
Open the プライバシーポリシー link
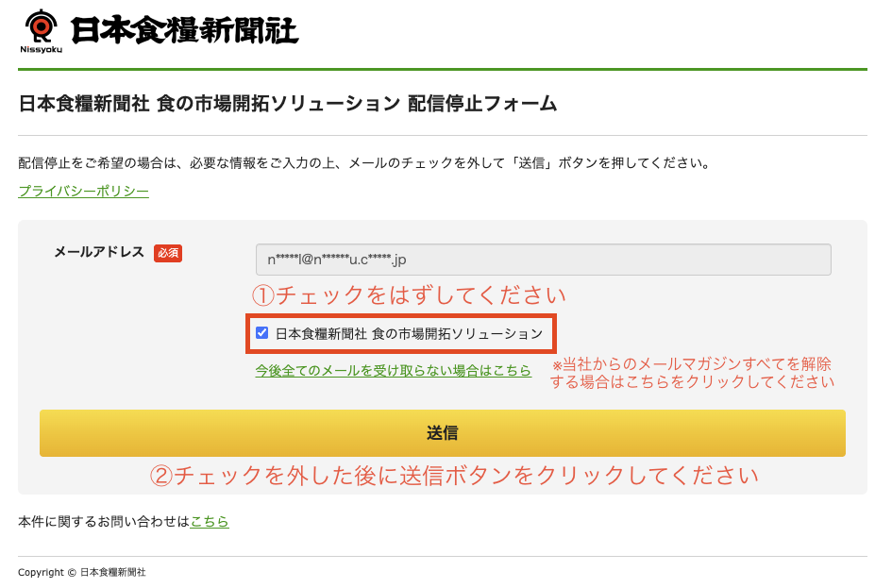point(84,191)
